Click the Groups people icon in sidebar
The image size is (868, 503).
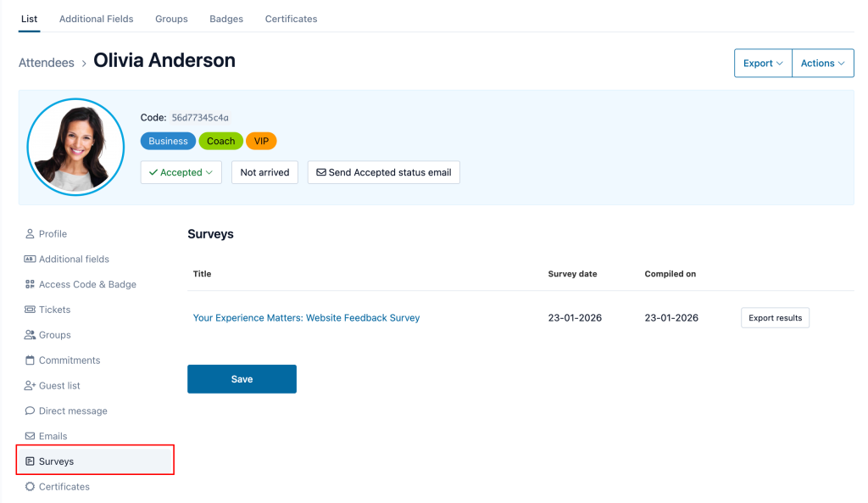(x=30, y=335)
